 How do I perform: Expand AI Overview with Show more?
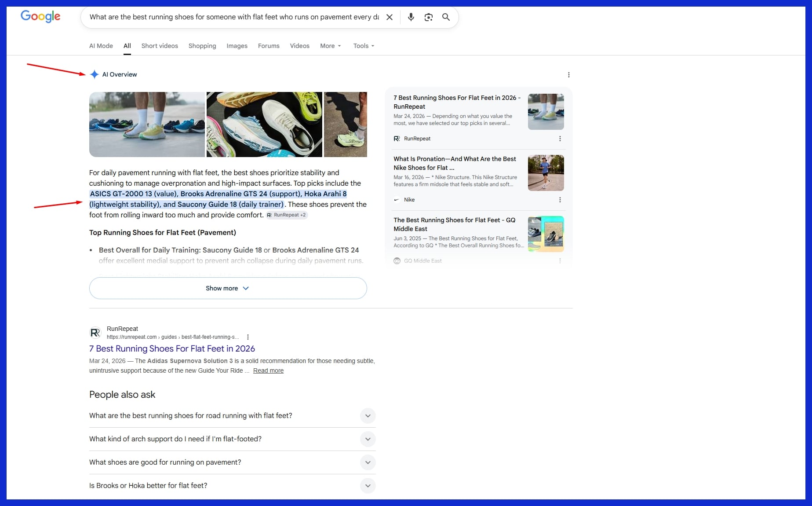click(x=228, y=288)
